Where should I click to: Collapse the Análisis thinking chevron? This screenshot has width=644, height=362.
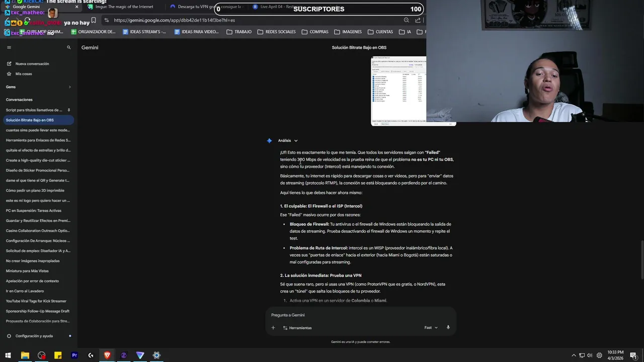[x=296, y=141]
